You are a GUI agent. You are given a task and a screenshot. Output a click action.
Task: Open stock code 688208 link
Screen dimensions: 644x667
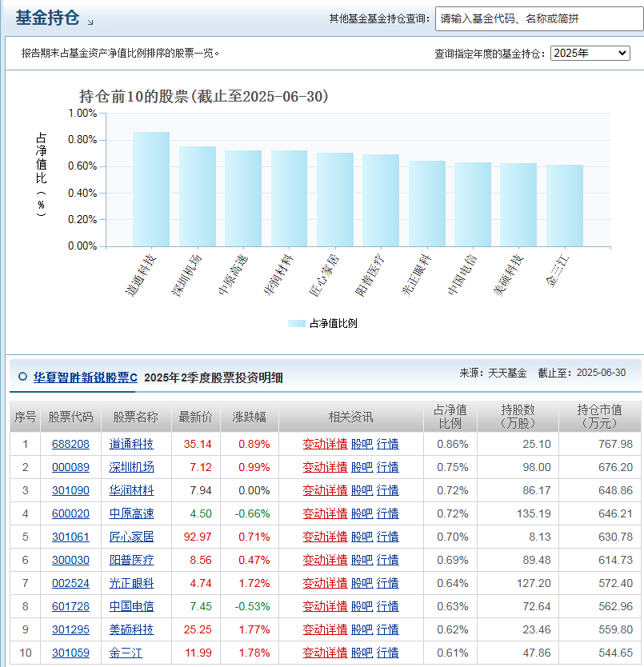coord(70,444)
